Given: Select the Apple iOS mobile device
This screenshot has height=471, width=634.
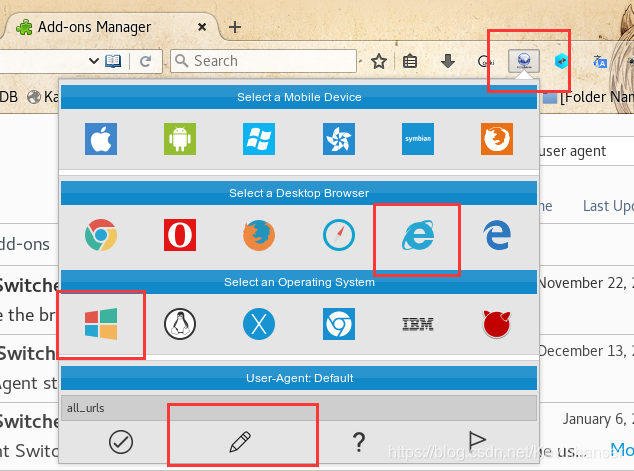Looking at the screenshot, I should point(101,139).
